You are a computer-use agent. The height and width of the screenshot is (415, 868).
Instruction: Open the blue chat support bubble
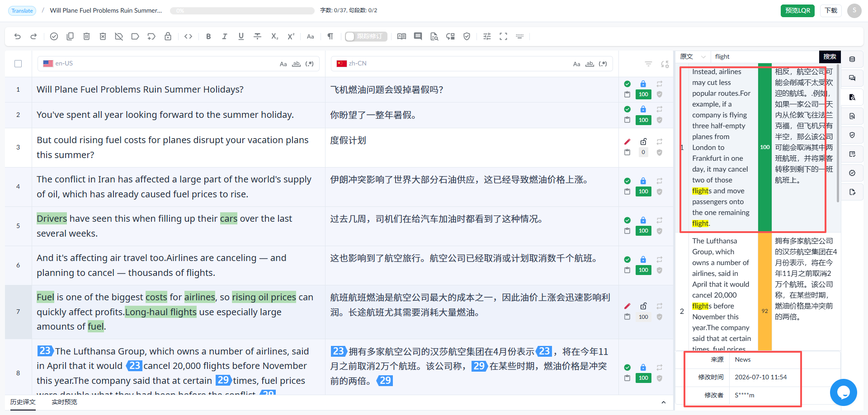(x=843, y=392)
